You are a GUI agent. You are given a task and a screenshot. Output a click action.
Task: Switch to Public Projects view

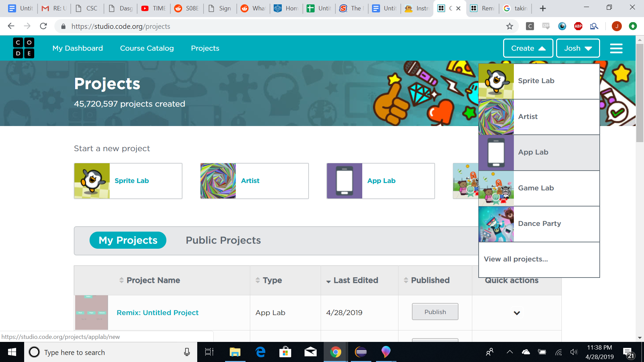(x=223, y=240)
